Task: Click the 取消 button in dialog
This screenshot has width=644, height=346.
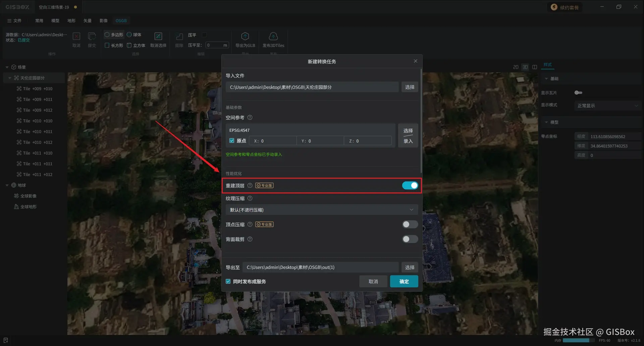Action: 373,282
